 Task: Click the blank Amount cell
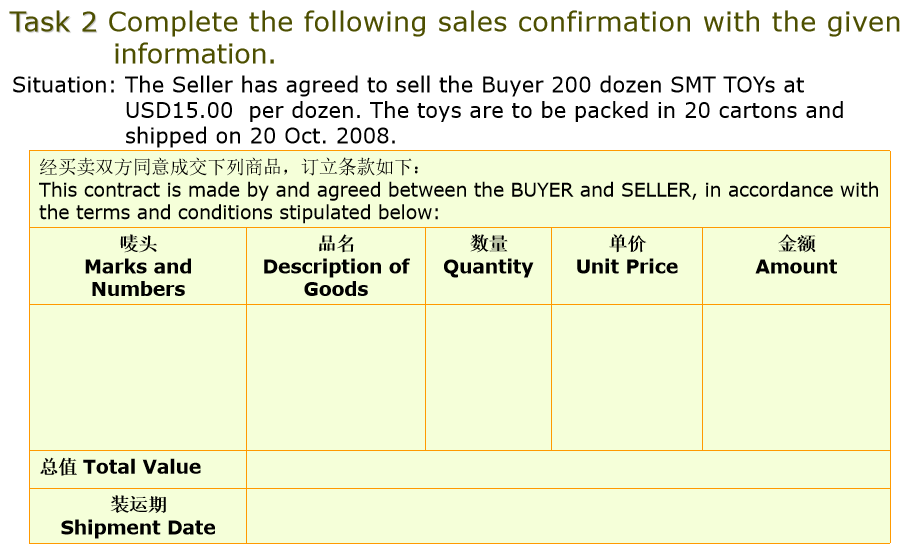click(796, 377)
